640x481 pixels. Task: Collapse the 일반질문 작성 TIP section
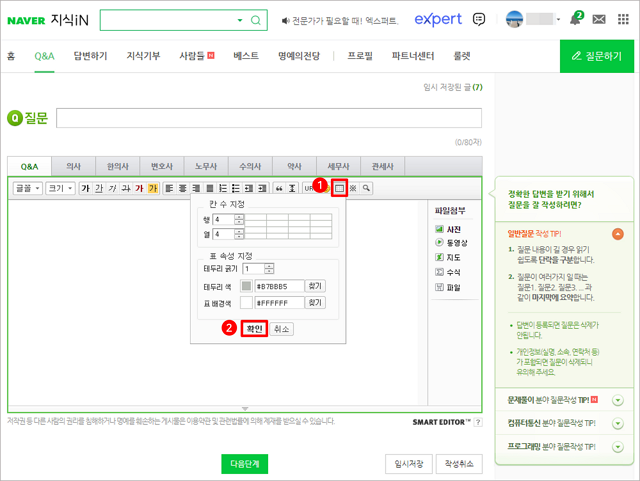click(x=617, y=234)
